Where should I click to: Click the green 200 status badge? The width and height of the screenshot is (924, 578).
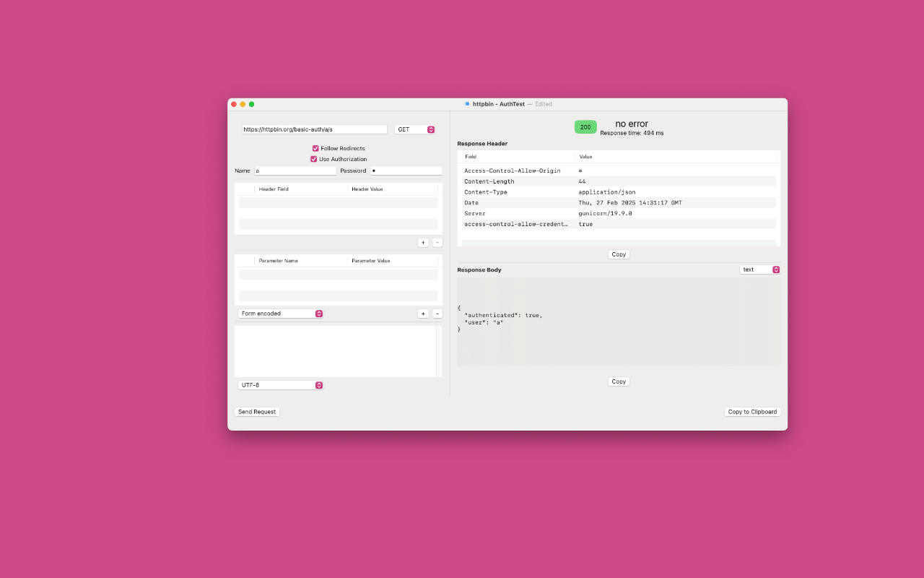(x=585, y=127)
